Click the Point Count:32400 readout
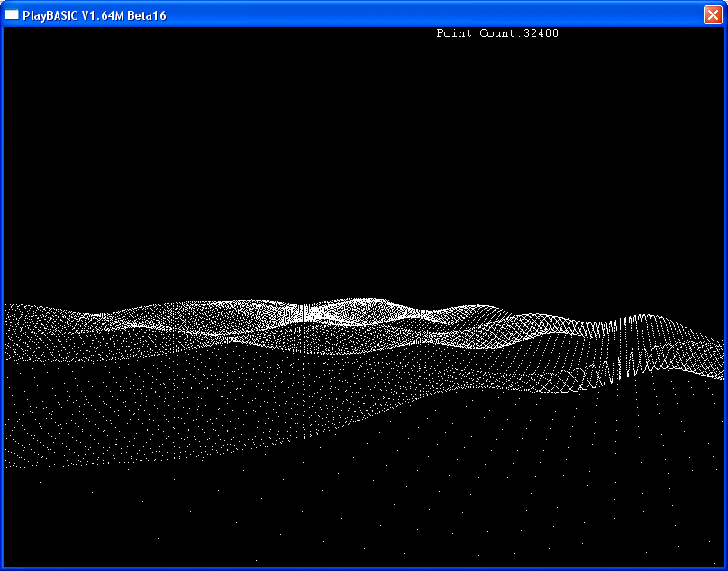Image resolution: width=728 pixels, height=571 pixels. point(497,33)
